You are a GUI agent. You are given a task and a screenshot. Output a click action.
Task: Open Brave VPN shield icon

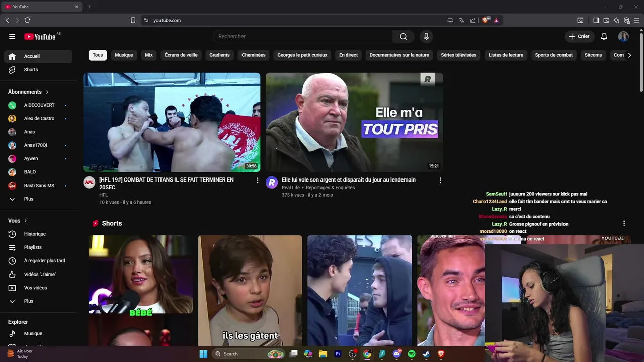(x=627, y=20)
